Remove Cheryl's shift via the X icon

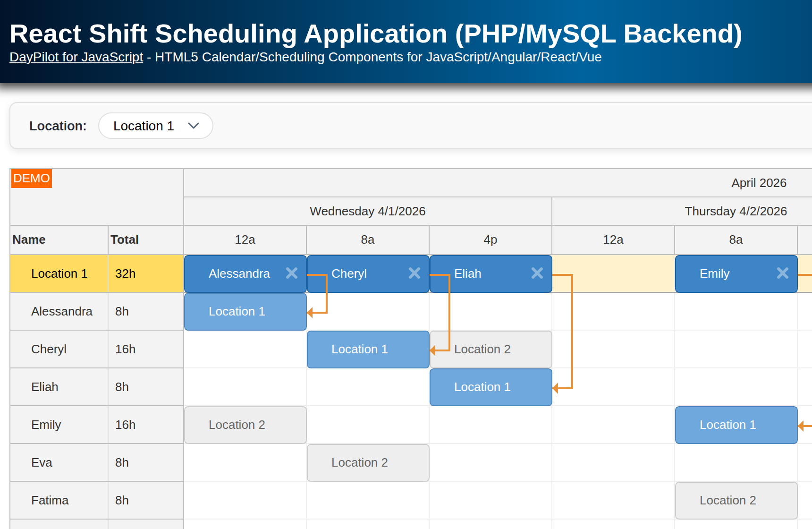(x=414, y=273)
